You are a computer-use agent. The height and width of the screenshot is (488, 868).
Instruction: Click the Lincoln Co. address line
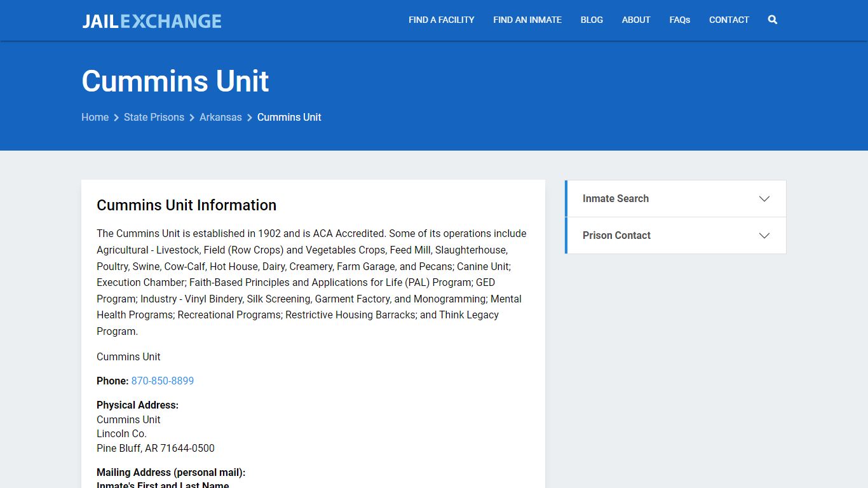pyautogui.click(x=121, y=434)
